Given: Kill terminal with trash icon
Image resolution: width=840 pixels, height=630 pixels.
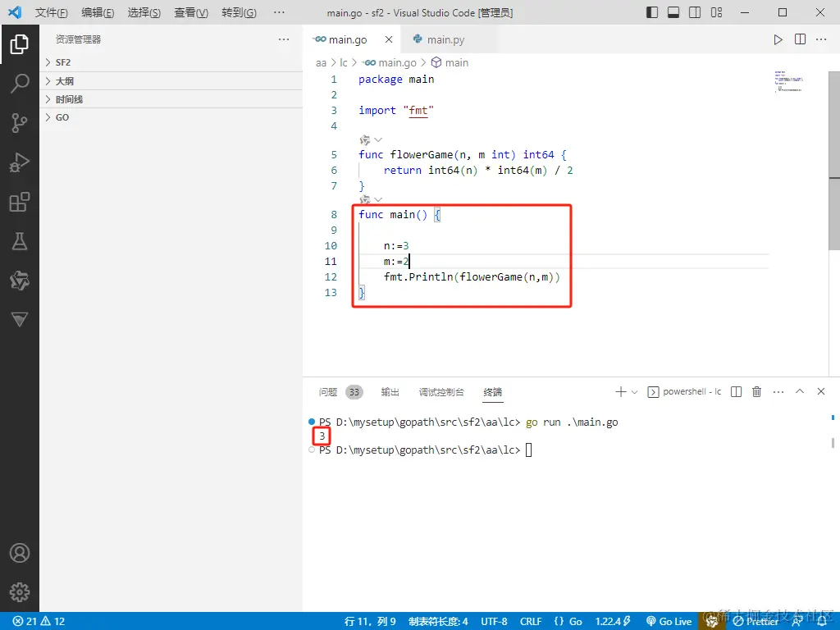Looking at the screenshot, I should [x=756, y=391].
